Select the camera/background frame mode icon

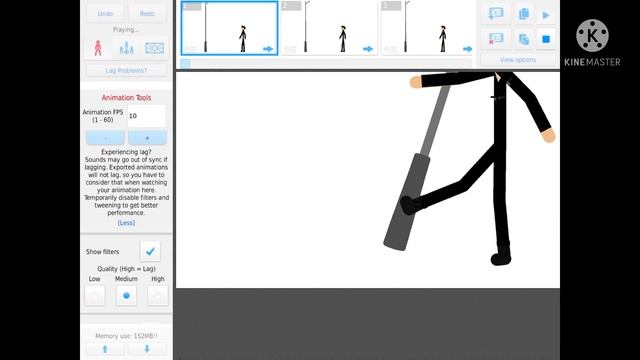click(x=154, y=48)
